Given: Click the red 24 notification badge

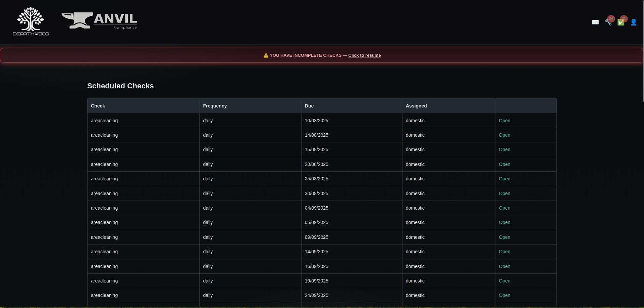Looking at the screenshot, I should (611, 18).
